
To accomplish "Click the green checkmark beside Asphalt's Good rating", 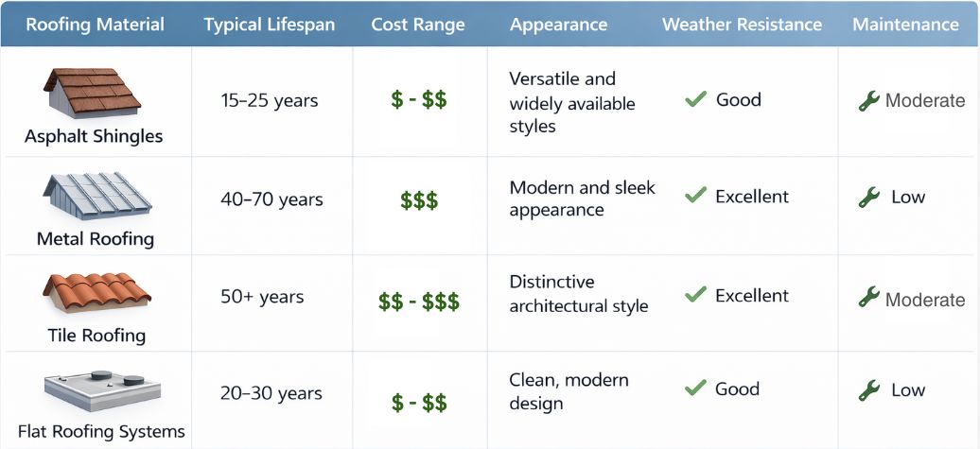I will pyautogui.click(x=696, y=99).
